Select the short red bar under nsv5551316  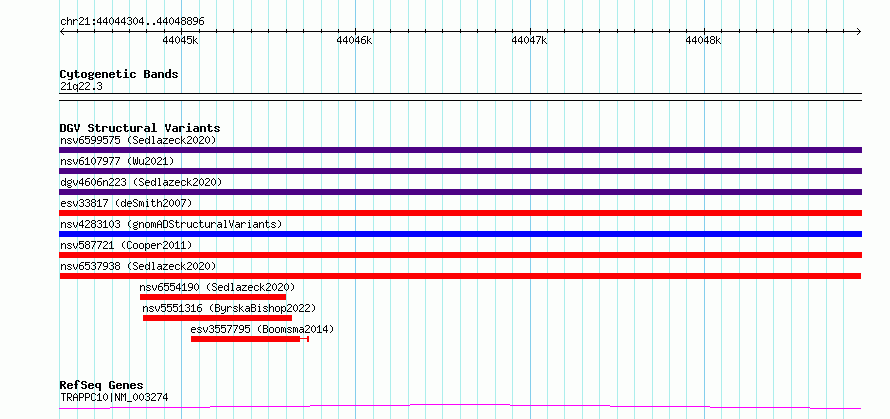(217, 318)
